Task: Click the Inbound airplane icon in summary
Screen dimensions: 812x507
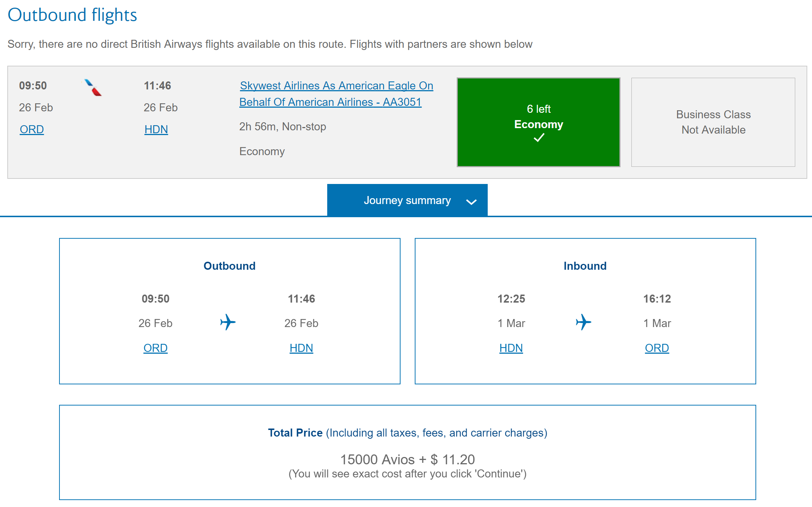Action: click(x=584, y=322)
